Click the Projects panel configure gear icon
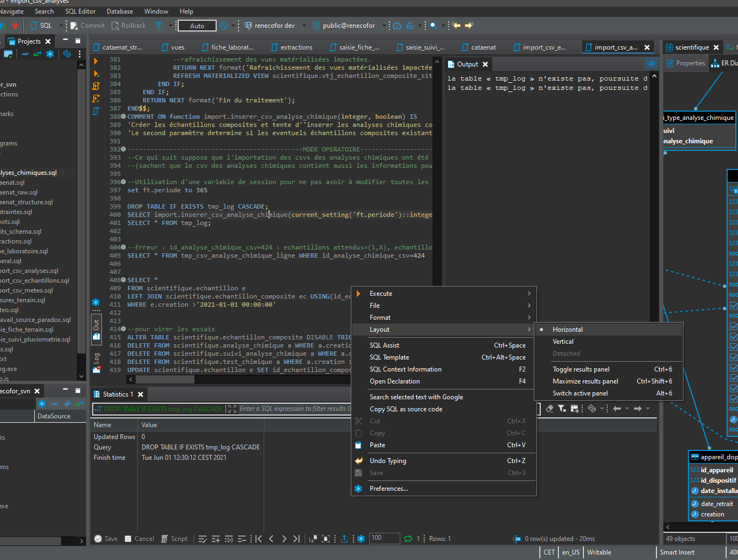This screenshot has width=738, height=560. pos(50,54)
